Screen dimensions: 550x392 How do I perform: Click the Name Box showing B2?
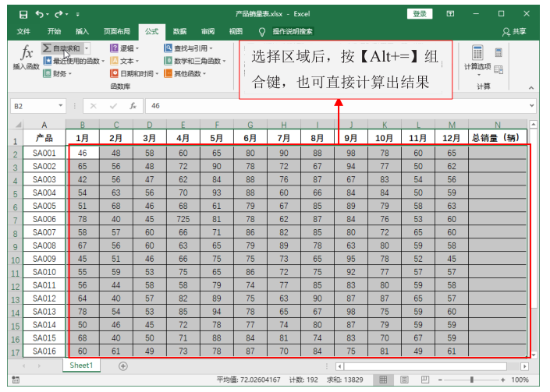(34, 106)
